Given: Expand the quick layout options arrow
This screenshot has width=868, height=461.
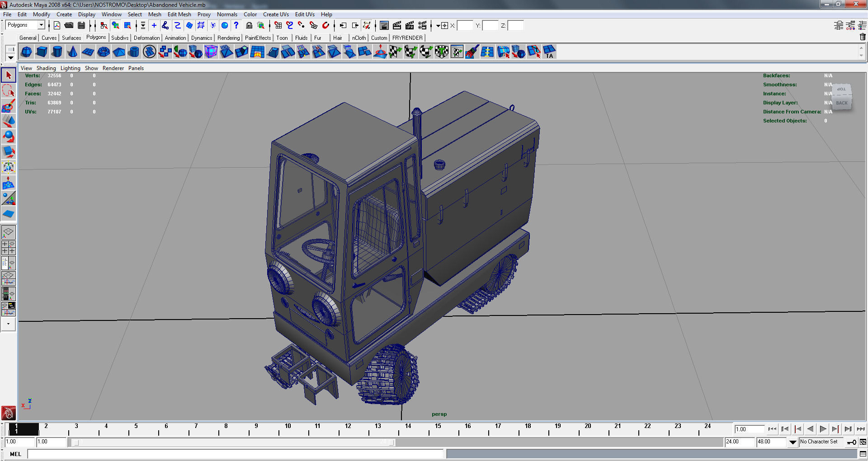Looking at the screenshot, I should 8,324.
